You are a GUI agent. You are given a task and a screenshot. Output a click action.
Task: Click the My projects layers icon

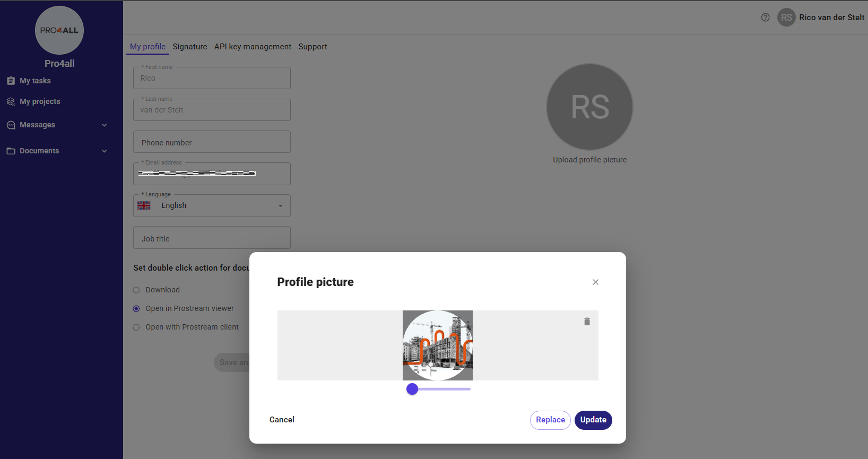click(11, 101)
